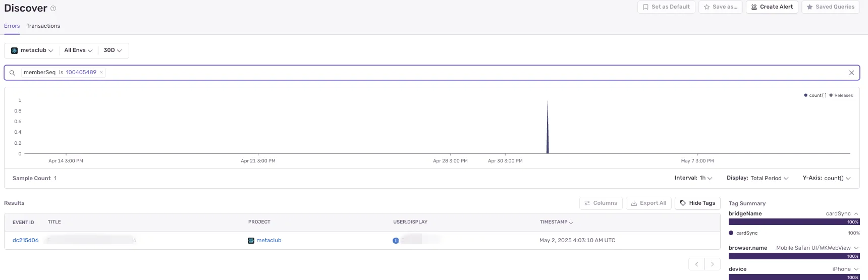
Task: Hide the tag summary with Hide Tags
Action: pyautogui.click(x=697, y=203)
